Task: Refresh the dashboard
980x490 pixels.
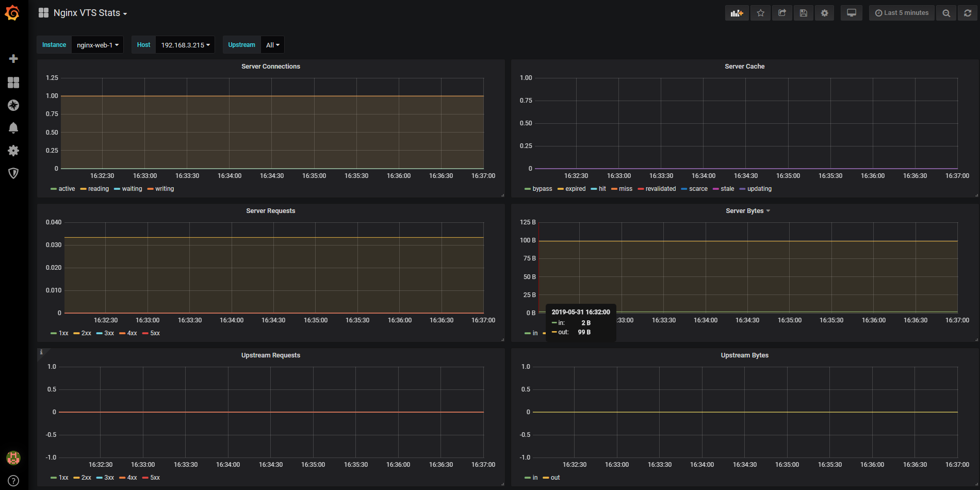Action: pos(968,13)
